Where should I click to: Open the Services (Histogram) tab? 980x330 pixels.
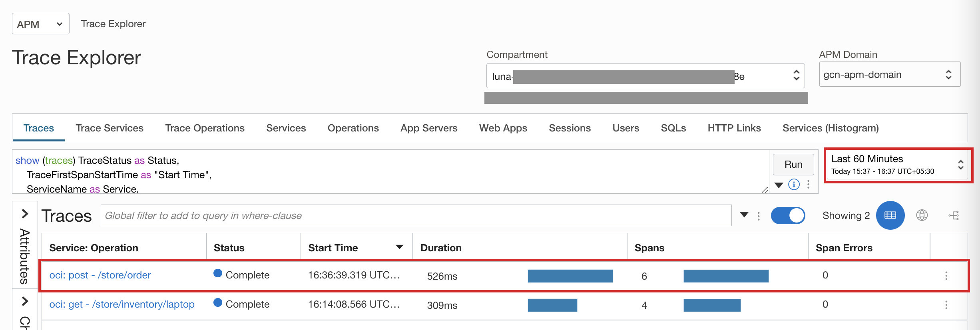pyautogui.click(x=831, y=128)
